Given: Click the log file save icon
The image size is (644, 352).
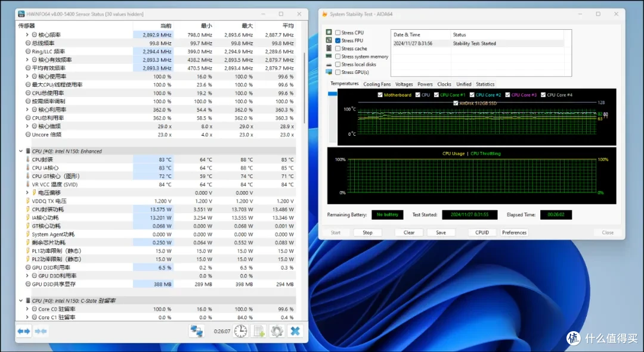Looking at the screenshot, I should [259, 331].
